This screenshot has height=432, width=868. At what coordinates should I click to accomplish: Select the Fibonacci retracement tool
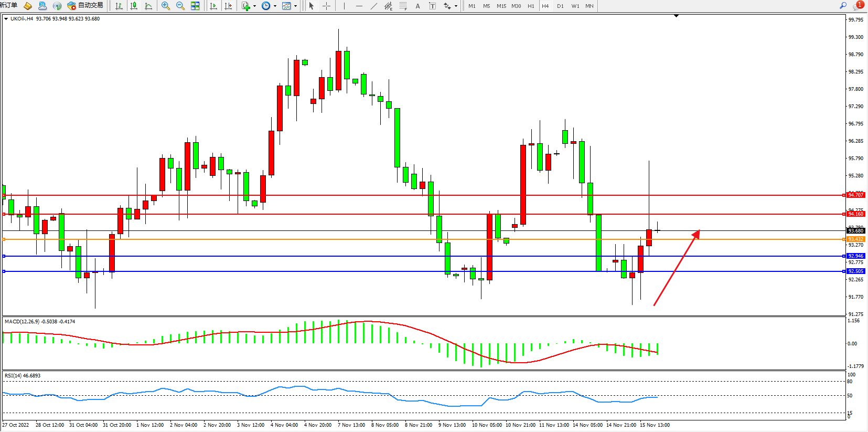point(403,6)
